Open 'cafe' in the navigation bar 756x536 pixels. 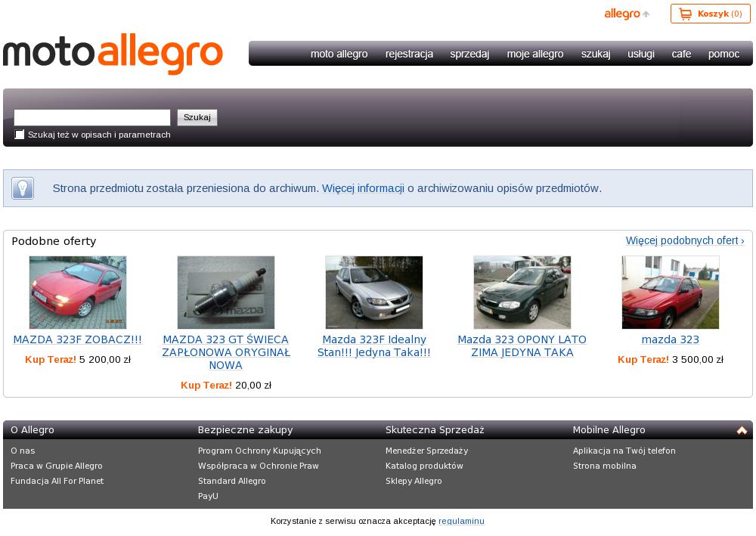(681, 54)
